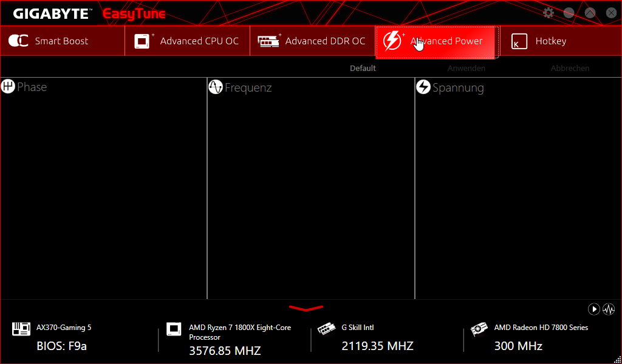Screen dimensions: 622x364
Task: Grab the window resize grip corner
Action: 617,359
